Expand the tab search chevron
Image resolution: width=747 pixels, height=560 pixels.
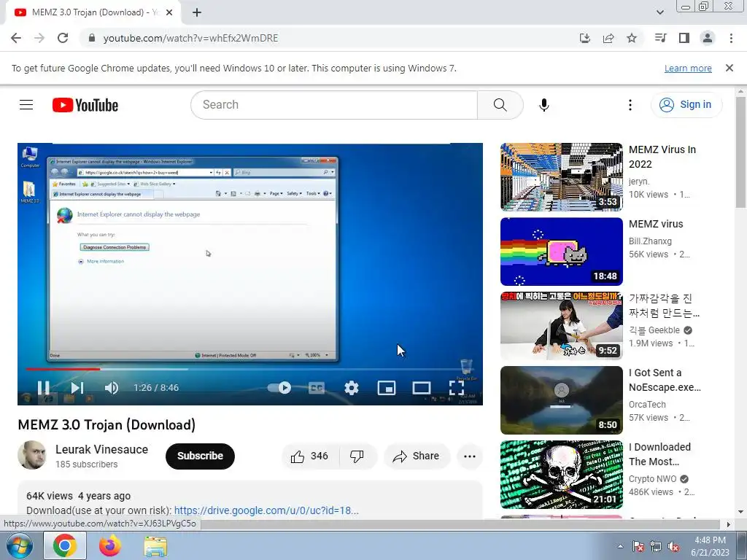tap(659, 12)
